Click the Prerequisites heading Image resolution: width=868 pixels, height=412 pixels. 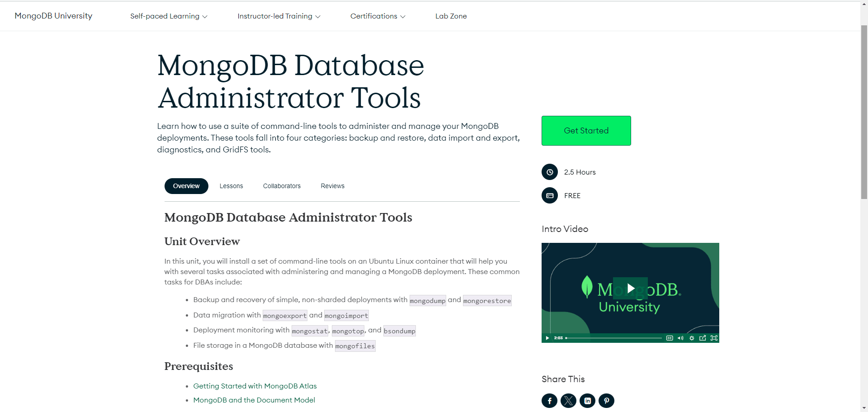pyautogui.click(x=198, y=366)
